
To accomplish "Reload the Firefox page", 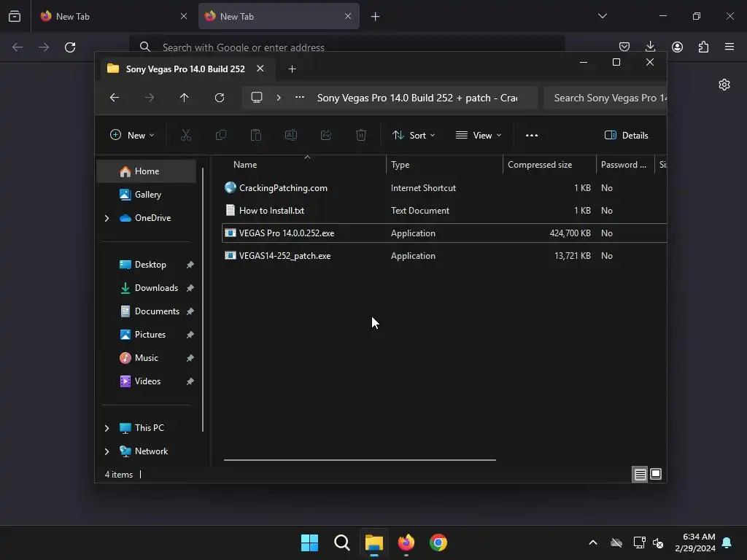I will 70,47.
